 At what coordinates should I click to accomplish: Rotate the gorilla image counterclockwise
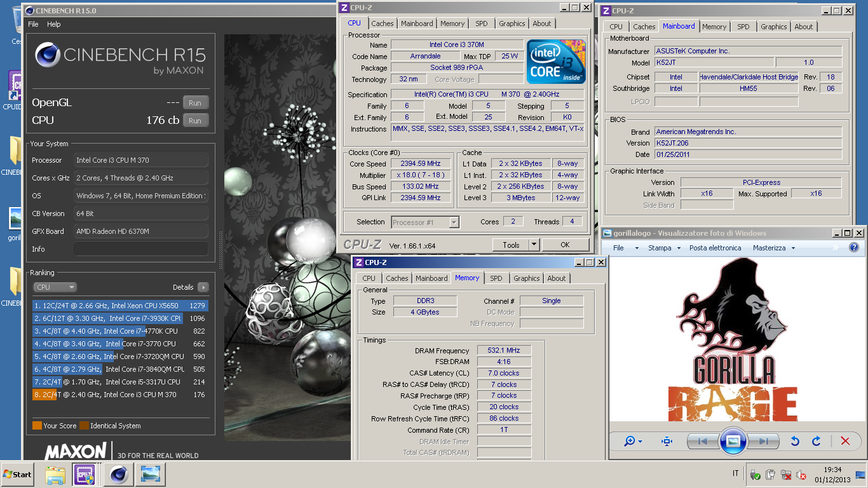tap(794, 441)
